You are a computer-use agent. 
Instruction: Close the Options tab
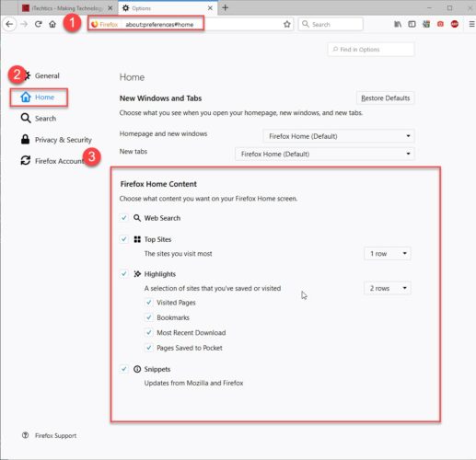tap(210, 8)
